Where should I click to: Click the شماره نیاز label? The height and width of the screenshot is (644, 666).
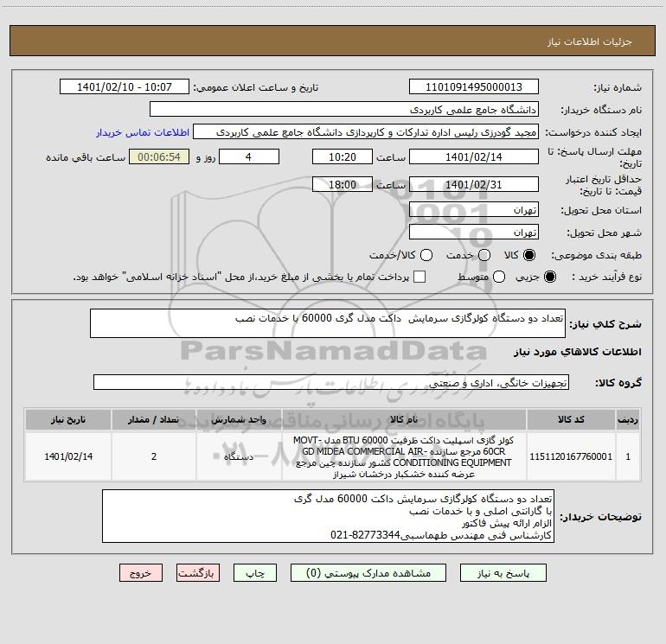(x=618, y=88)
